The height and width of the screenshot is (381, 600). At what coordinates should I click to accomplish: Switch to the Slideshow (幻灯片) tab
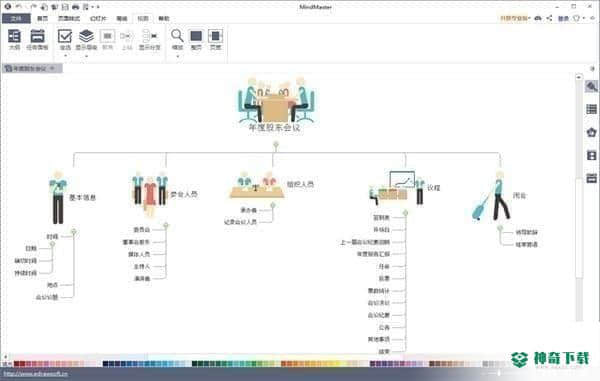(x=98, y=18)
